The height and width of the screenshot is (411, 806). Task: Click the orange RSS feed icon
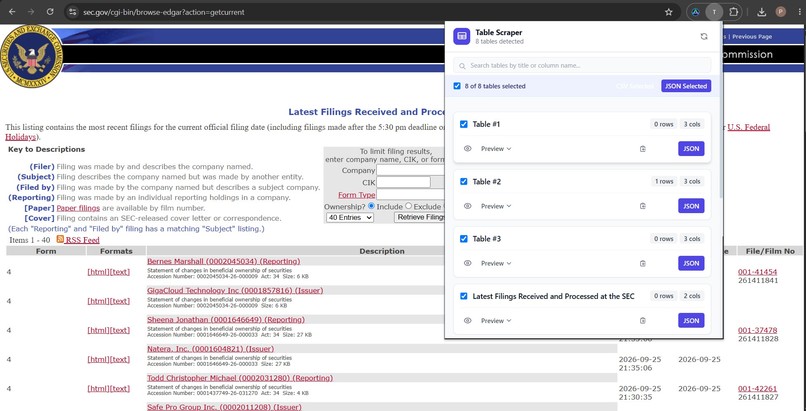[x=60, y=239]
